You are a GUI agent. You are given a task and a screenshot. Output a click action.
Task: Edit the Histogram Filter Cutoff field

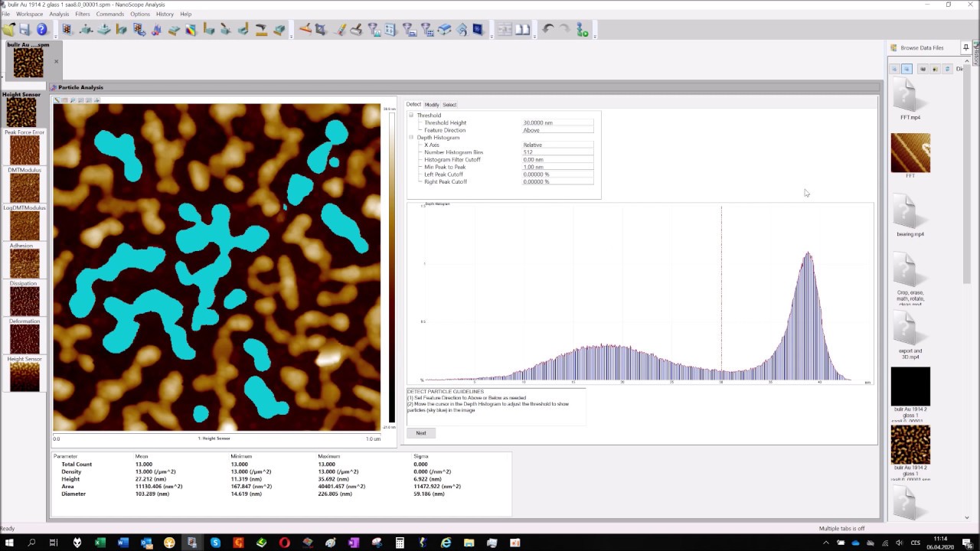click(557, 159)
